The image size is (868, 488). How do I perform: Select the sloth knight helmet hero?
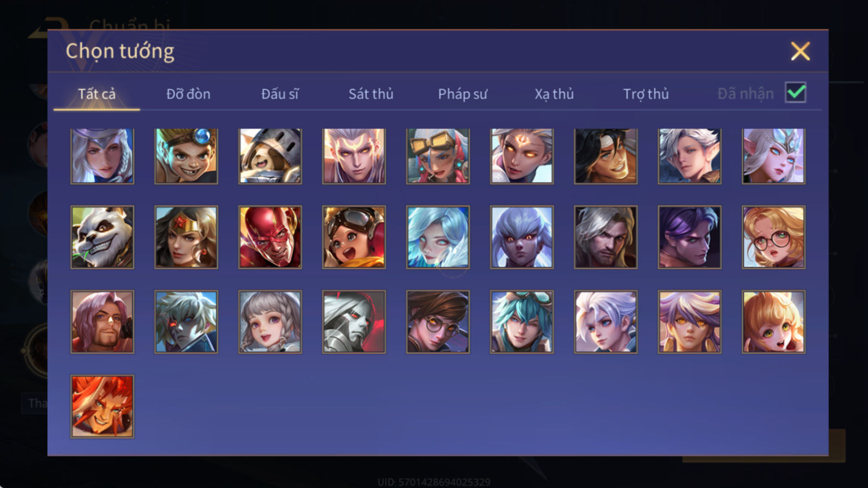click(x=270, y=156)
